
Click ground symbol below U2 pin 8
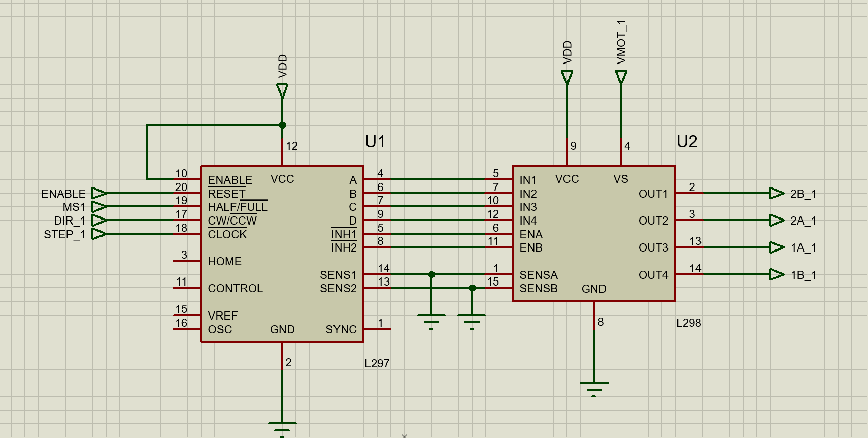click(x=594, y=389)
